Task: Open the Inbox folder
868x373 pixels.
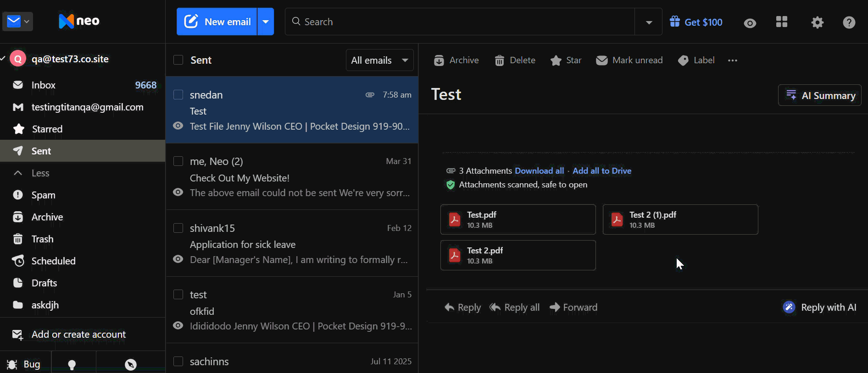Action: [83, 85]
